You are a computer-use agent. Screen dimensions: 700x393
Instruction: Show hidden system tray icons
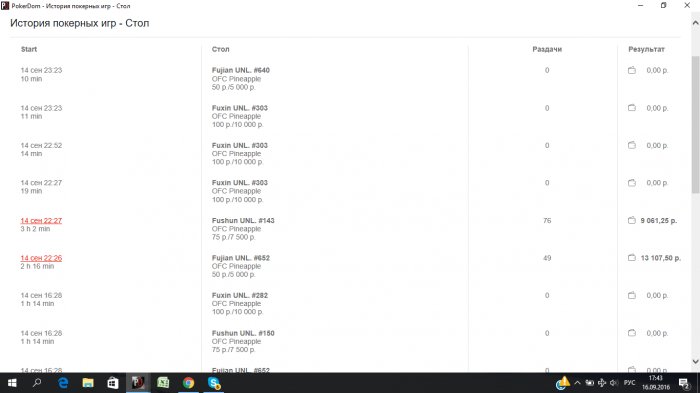pos(578,383)
